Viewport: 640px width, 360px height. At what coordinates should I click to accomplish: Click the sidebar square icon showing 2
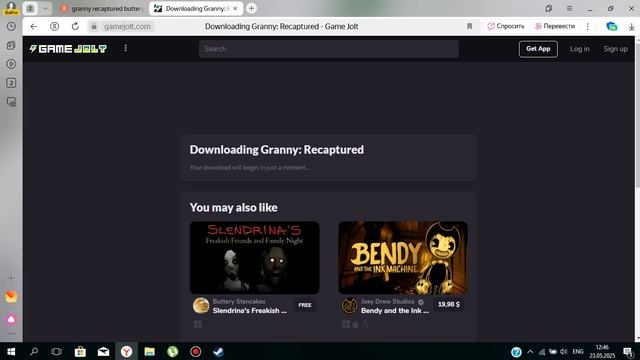click(x=11, y=83)
